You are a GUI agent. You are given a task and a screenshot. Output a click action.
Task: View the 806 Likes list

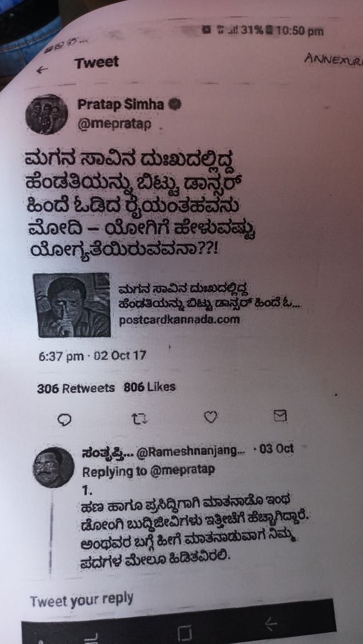pyautogui.click(x=150, y=387)
